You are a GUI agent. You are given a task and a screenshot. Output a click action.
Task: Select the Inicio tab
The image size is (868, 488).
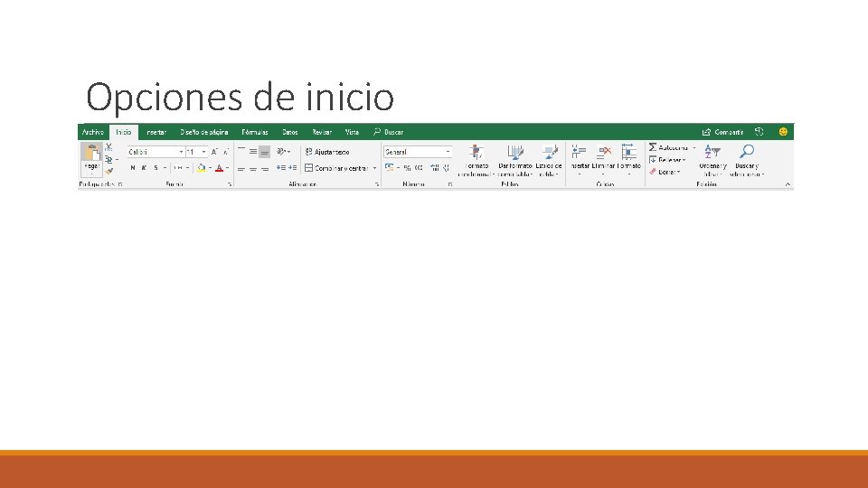[x=124, y=132]
